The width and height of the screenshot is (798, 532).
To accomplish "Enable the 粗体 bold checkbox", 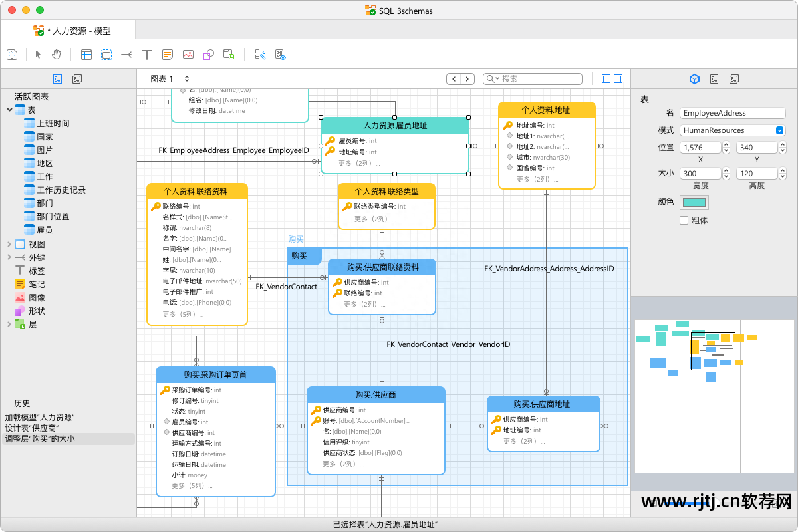I will pyautogui.click(x=684, y=220).
